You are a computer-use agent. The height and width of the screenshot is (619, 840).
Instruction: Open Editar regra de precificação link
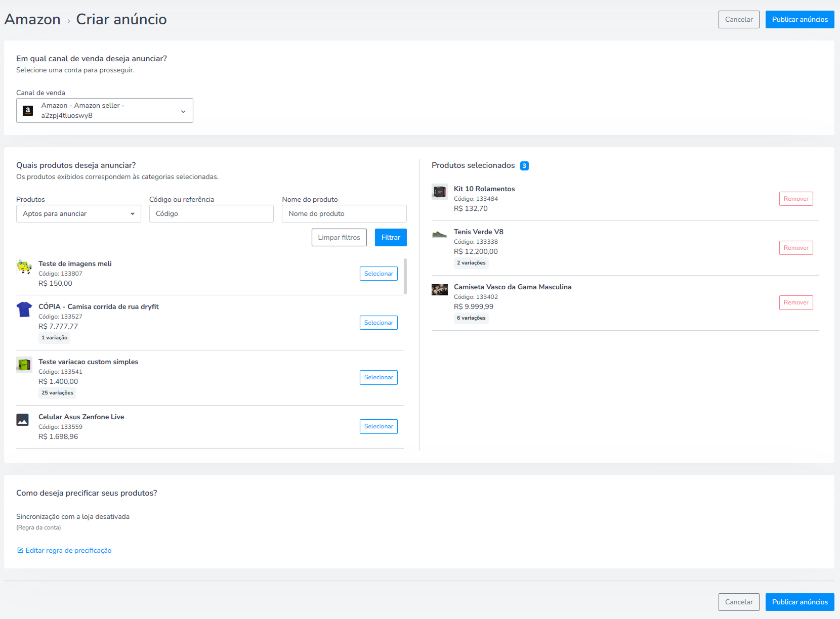click(x=68, y=550)
